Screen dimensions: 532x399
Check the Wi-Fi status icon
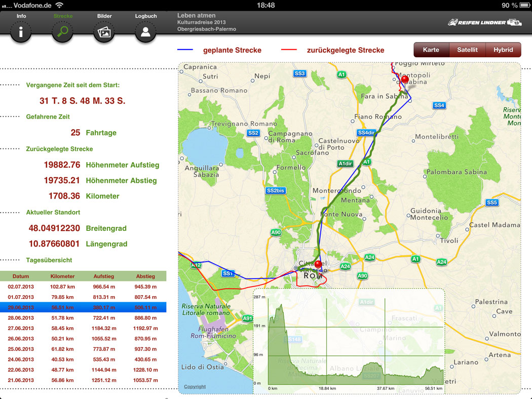click(x=59, y=5)
